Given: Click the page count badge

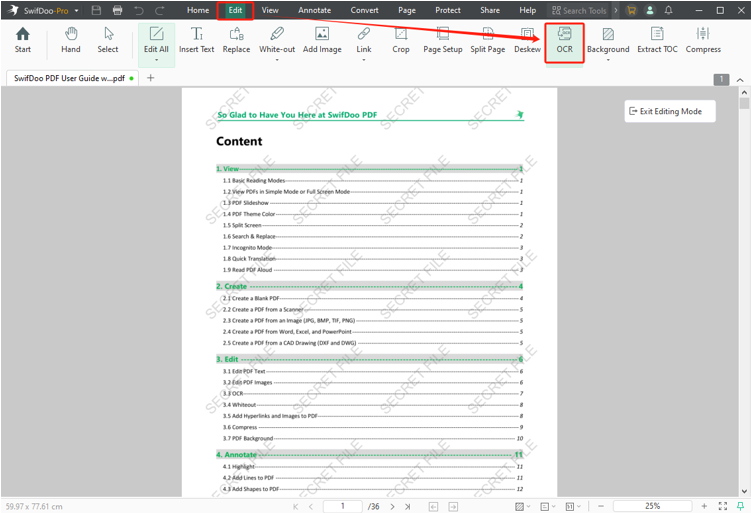Looking at the screenshot, I should [x=721, y=80].
